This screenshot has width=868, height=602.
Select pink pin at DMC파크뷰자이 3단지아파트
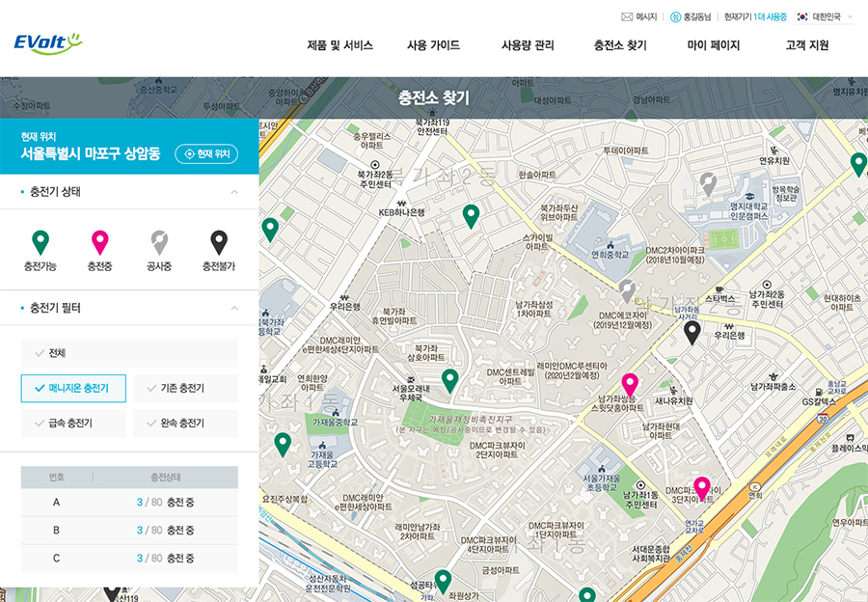(x=702, y=489)
